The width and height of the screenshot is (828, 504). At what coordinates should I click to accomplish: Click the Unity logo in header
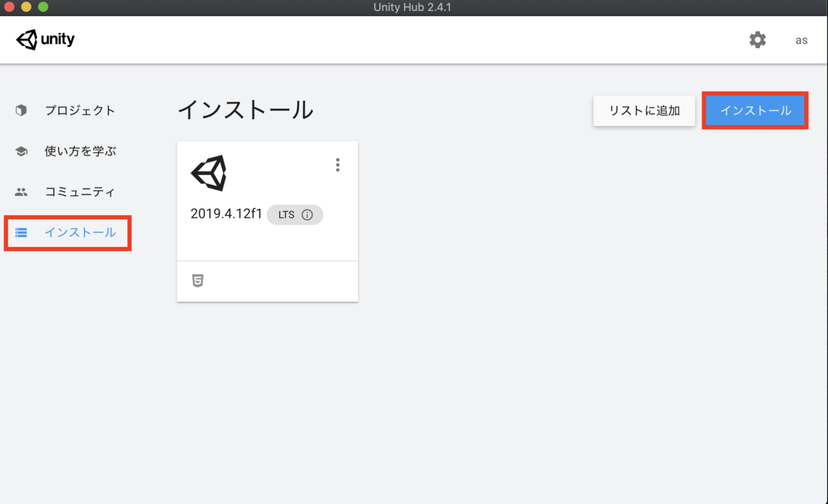[x=46, y=39]
